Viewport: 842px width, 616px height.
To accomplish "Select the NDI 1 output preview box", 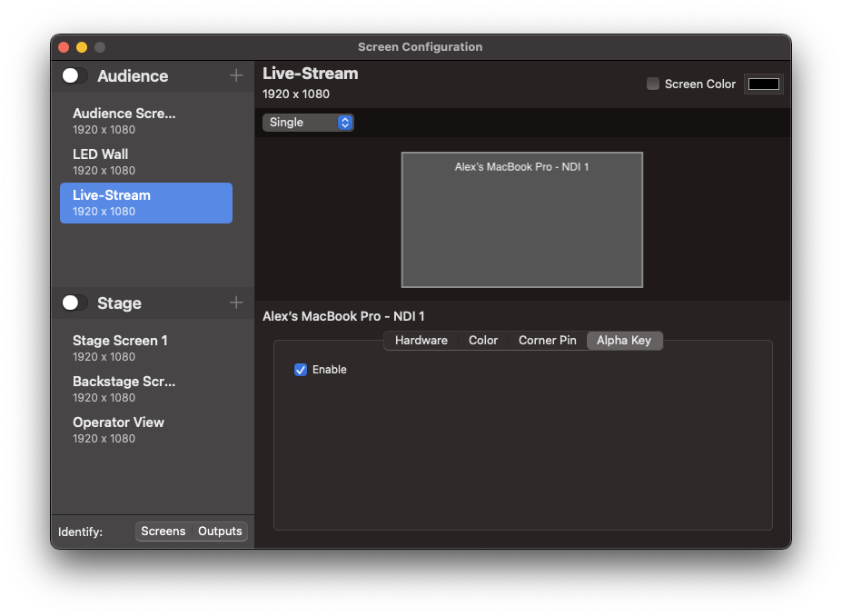I will coord(522,220).
